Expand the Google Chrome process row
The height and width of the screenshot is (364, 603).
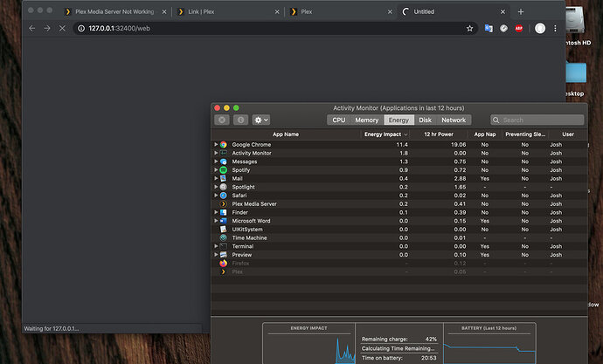216,145
